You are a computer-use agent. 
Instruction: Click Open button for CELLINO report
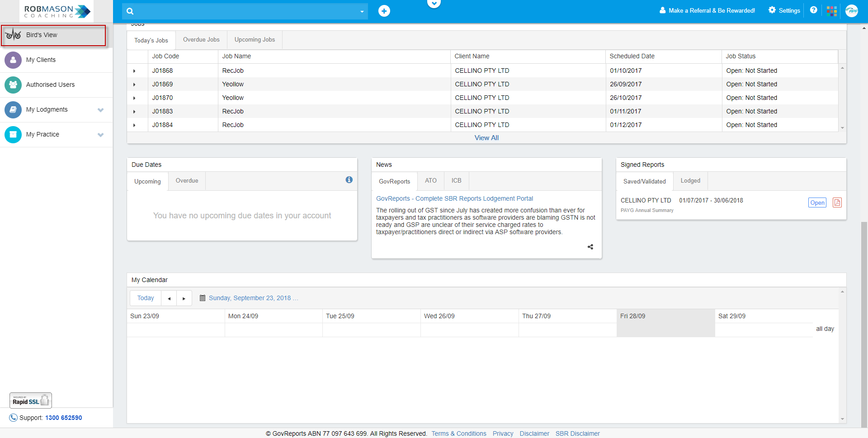coord(817,203)
